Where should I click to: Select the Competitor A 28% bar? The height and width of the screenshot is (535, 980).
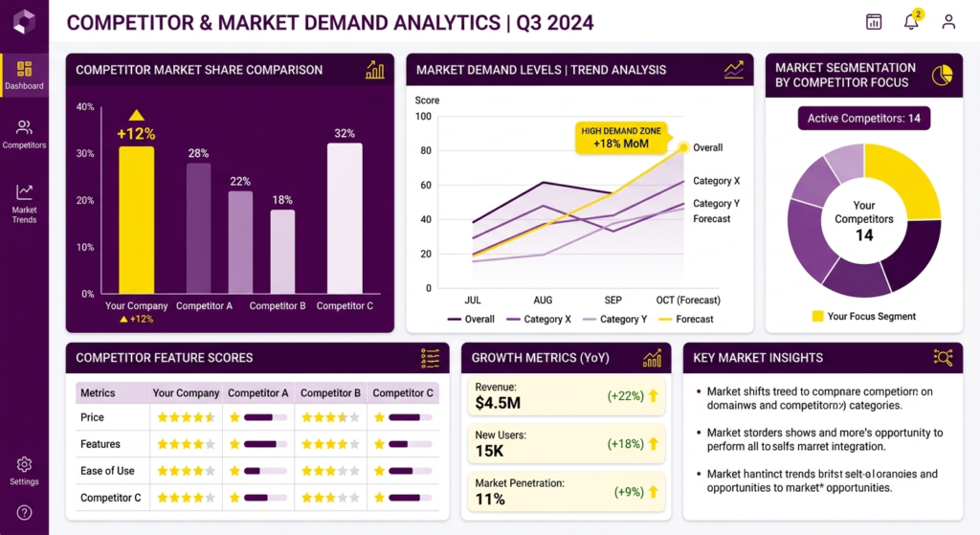pos(199,228)
